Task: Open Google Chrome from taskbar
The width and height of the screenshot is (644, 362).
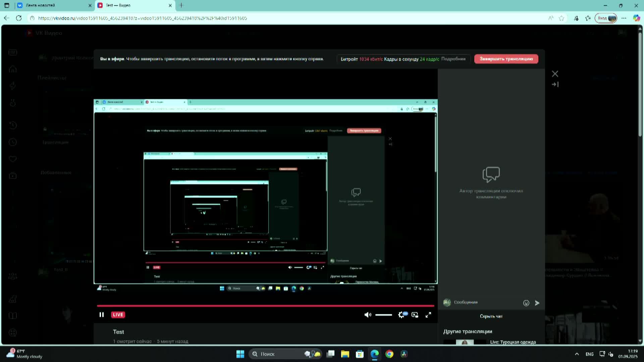Action: (389, 354)
